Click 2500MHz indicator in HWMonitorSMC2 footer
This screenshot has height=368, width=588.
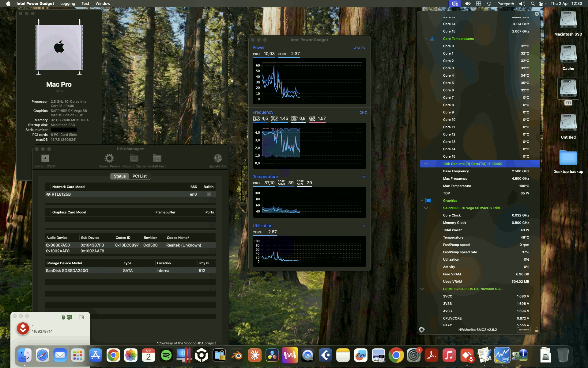[x=523, y=330]
